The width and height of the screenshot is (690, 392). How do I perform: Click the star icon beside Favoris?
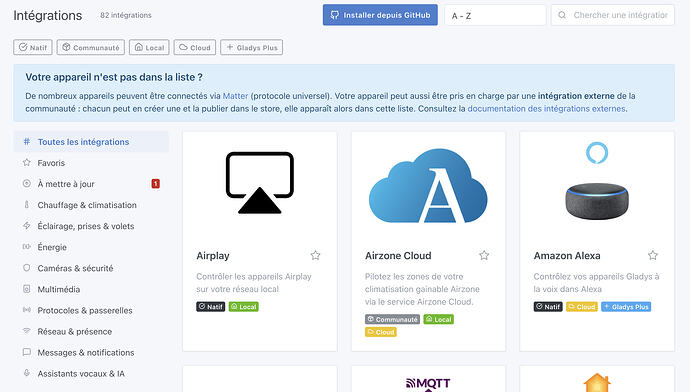[x=27, y=162]
